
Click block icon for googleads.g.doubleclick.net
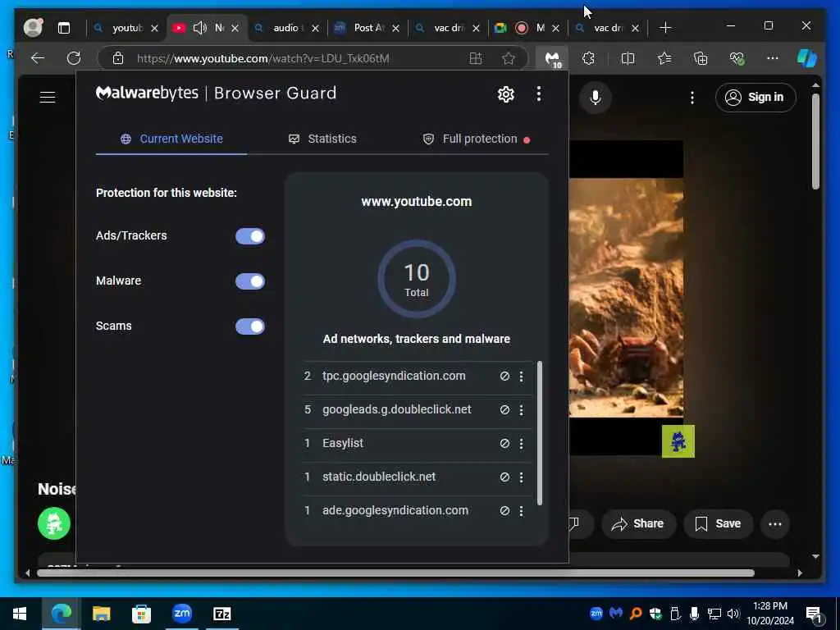click(504, 410)
